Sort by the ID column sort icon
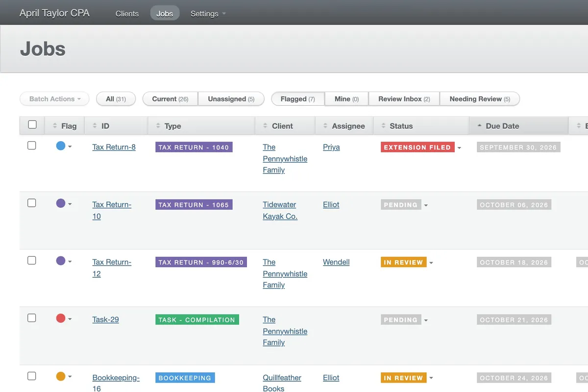 pos(95,126)
